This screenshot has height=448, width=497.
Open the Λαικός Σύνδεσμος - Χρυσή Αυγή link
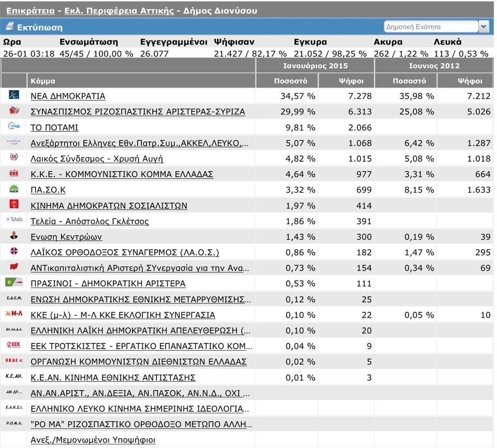(x=97, y=158)
